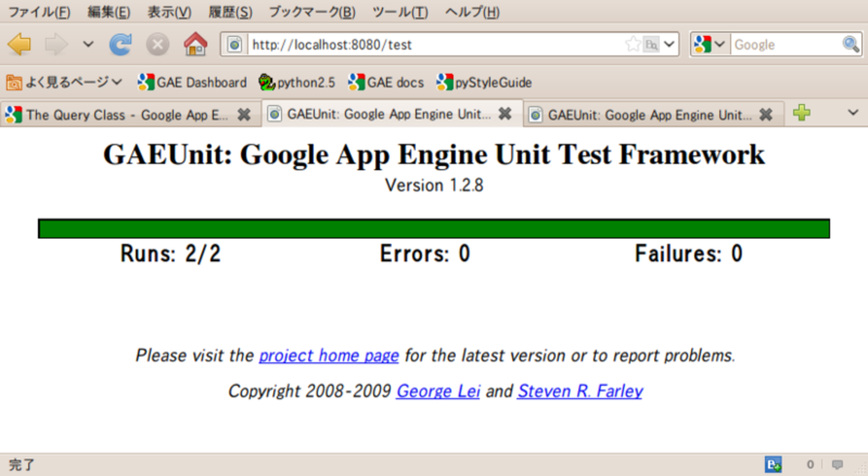Click the Forward arrow button
The width and height of the screenshot is (868, 476).
point(56,45)
